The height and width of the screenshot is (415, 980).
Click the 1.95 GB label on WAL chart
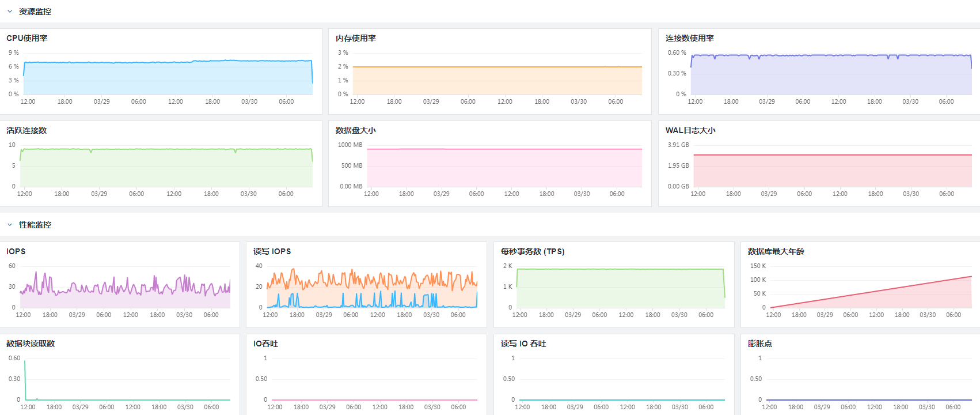(678, 165)
